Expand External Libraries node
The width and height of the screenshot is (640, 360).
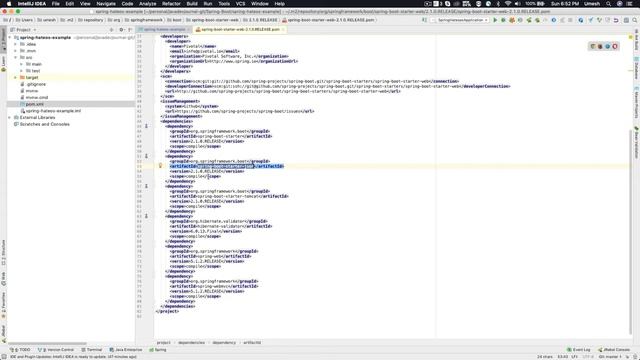(10, 118)
